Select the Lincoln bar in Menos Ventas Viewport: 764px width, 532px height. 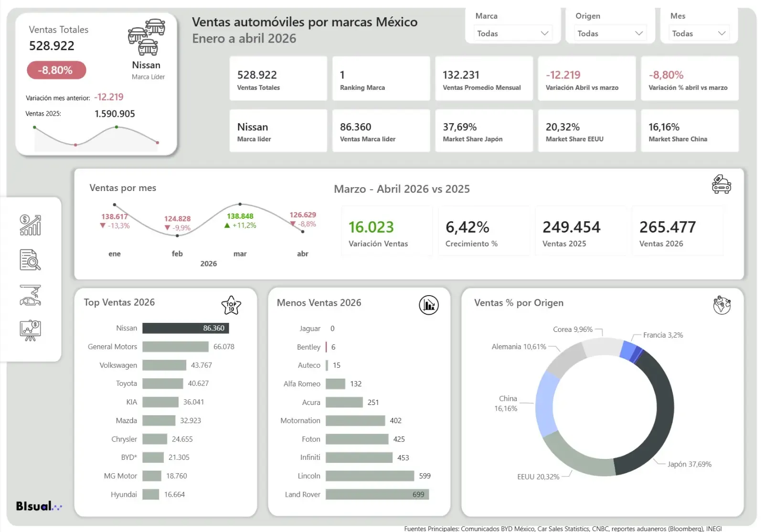pos(370,476)
